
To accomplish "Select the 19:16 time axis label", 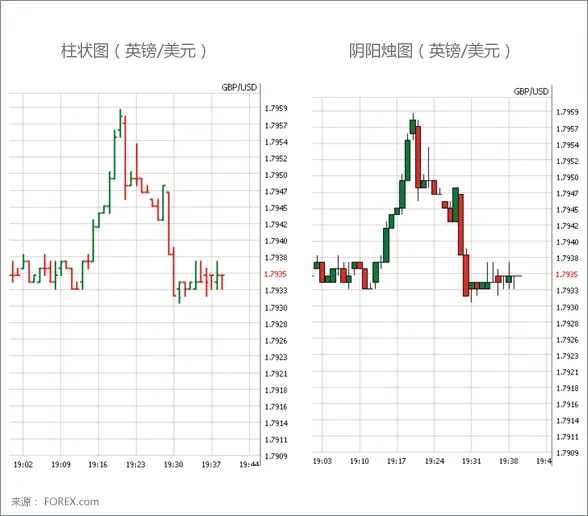I will [x=98, y=465].
